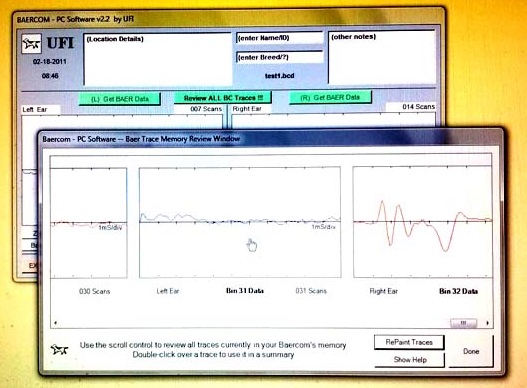This screenshot has width=527, height=388.
Task: Open Show Help
Action: coord(410,360)
